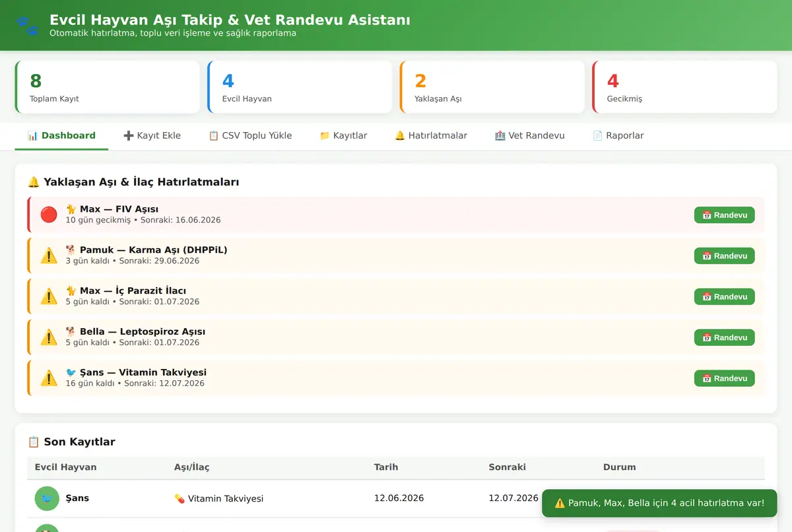Switch to the Vet Randevu tab

529,136
